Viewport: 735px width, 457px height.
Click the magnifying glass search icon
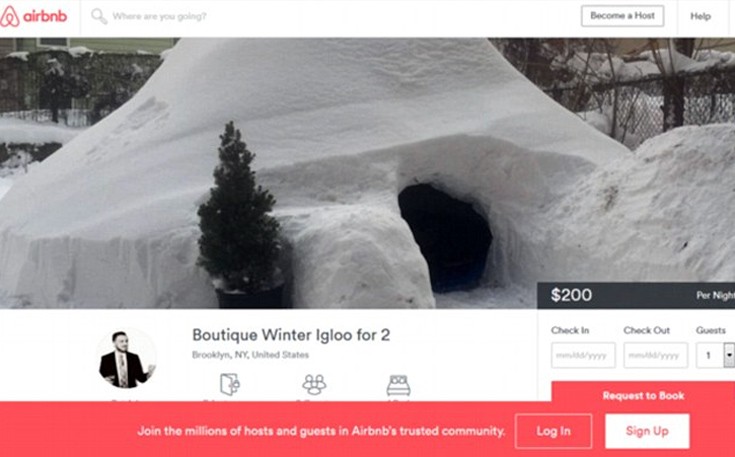click(99, 16)
